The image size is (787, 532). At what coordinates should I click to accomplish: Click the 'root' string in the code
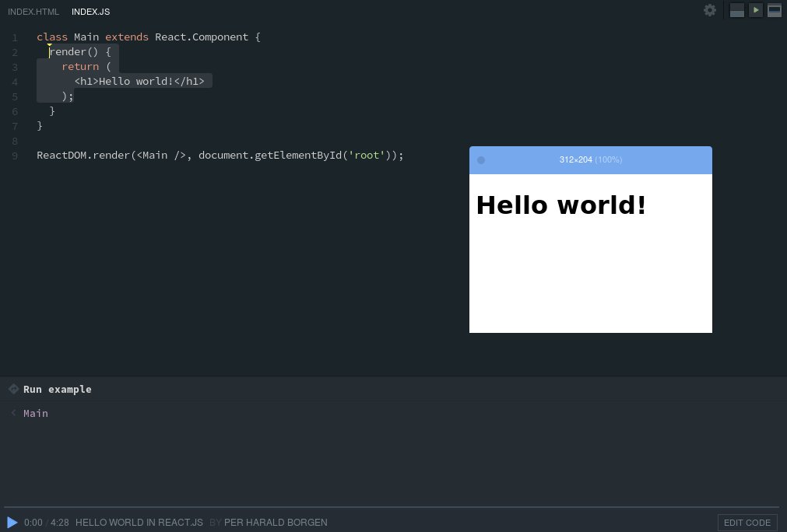coord(367,156)
